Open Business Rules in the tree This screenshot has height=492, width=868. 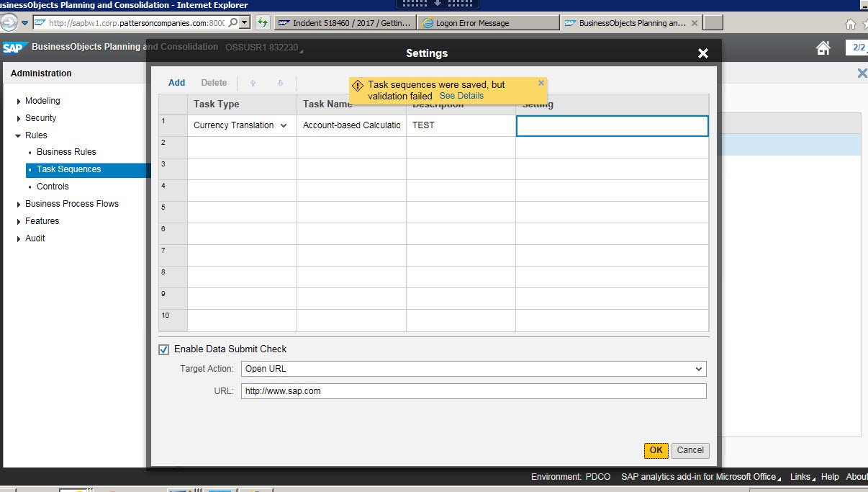(x=66, y=152)
